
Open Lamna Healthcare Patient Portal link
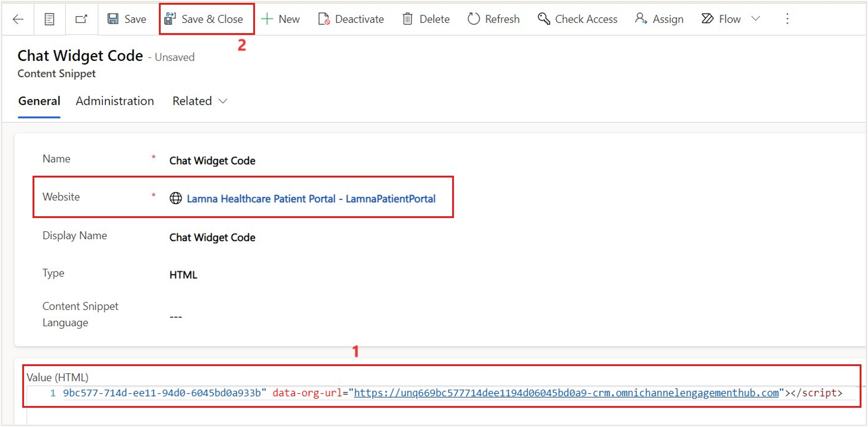311,199
